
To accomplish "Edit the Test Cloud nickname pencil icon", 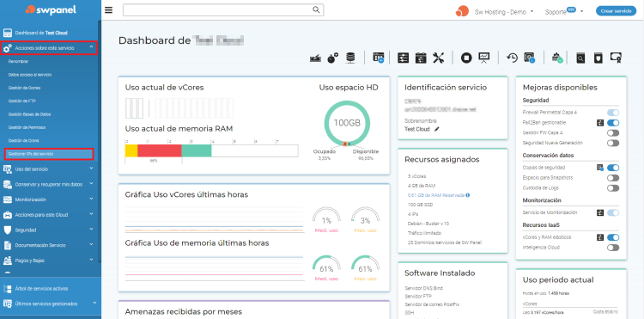I will 436,129.
